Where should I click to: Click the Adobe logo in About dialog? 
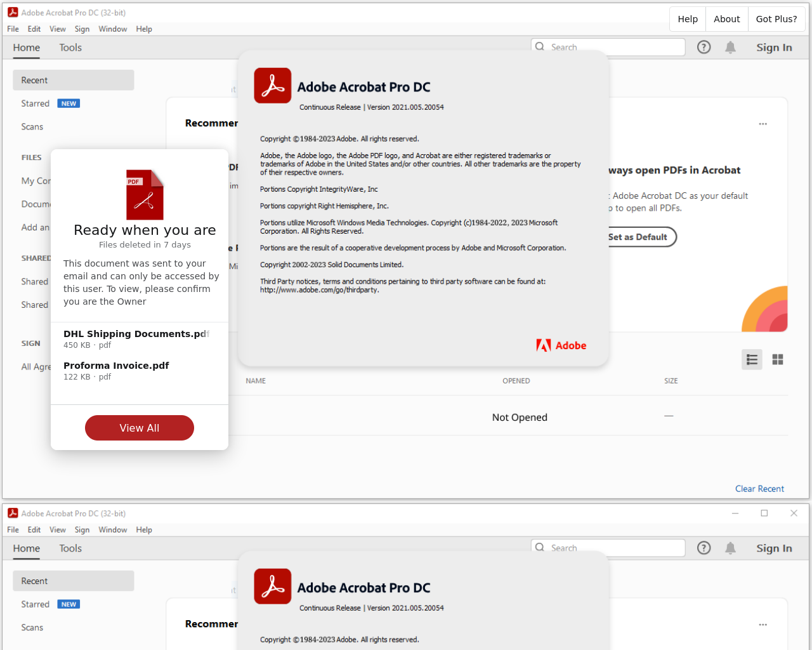click(x=561, y=345)
